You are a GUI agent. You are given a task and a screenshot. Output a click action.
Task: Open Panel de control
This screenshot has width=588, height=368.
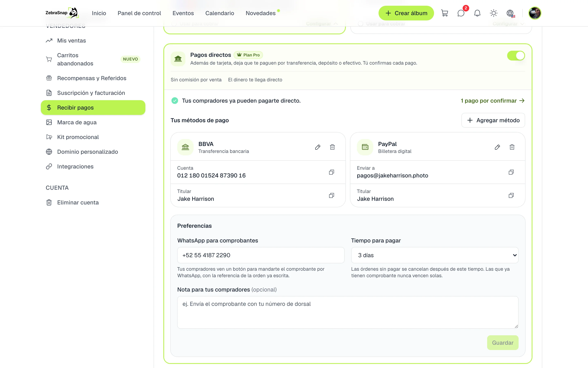click(x=139, y=13)
